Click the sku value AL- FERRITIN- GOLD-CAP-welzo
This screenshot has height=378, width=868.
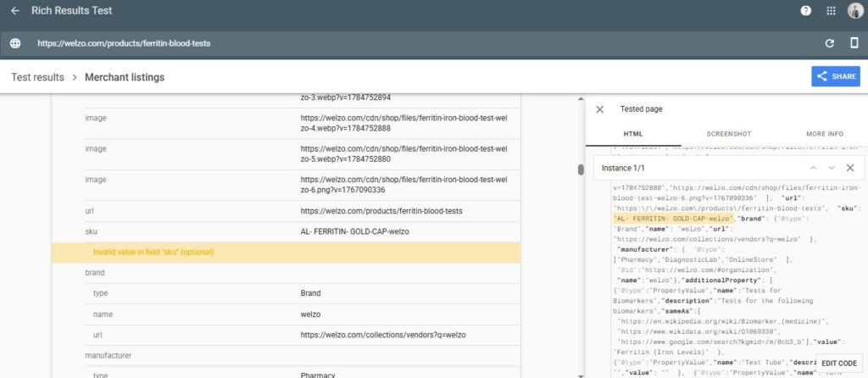(x=354, y=231)
